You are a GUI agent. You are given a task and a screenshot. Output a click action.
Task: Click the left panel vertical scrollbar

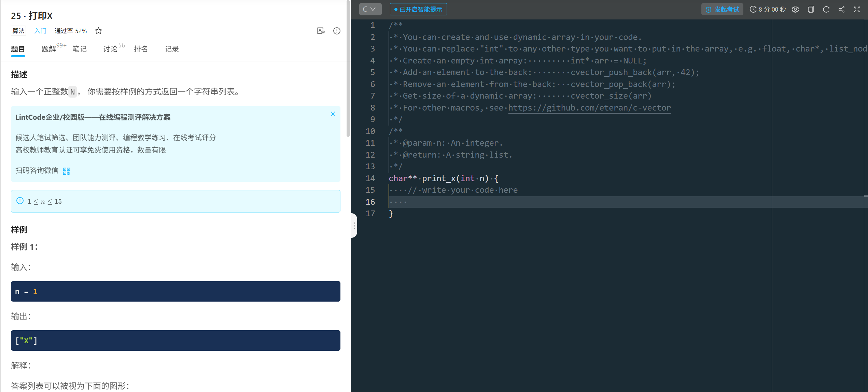pos(348,68)
